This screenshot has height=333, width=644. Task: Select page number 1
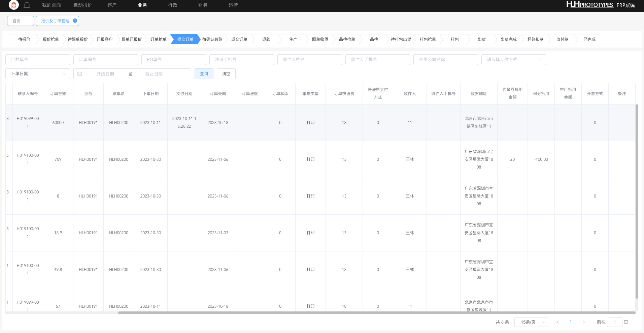pos(571,322)
